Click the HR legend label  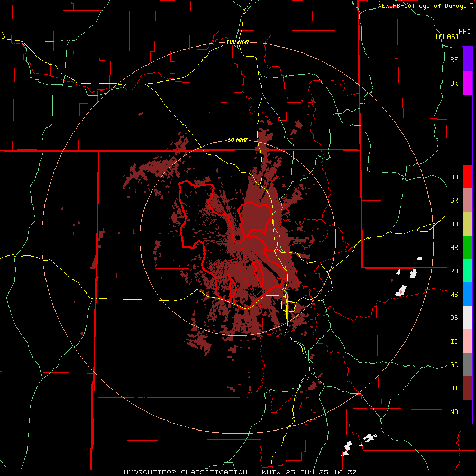pyautogui.click(x=454, y=248)
